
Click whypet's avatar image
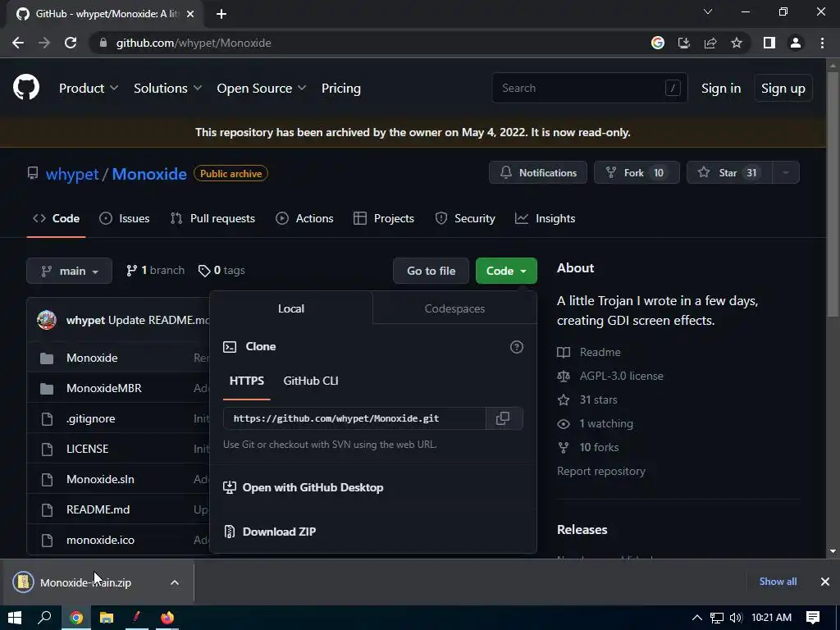tap(47, 320)
